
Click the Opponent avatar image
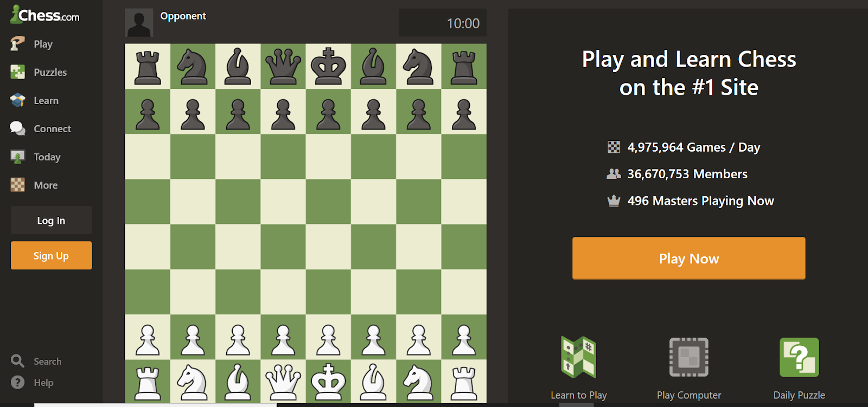[x=139, y=23]
